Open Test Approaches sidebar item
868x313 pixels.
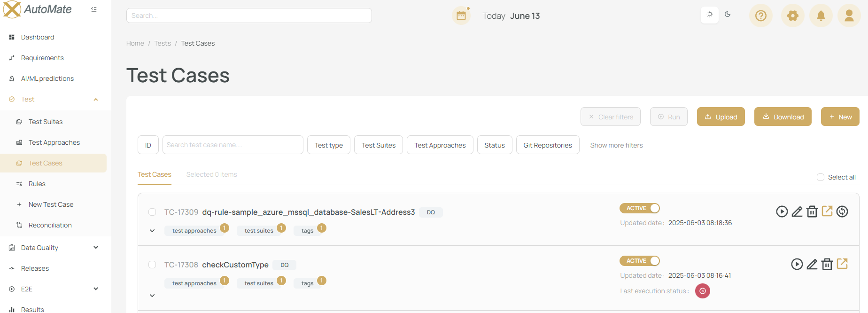[54, 142]
